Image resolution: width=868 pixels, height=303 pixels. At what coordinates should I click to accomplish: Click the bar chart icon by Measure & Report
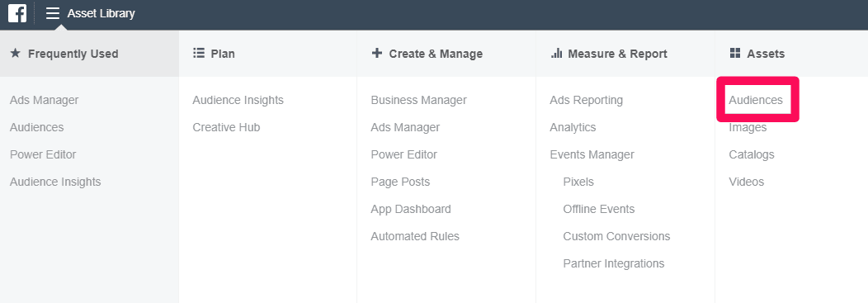point(556,53)
